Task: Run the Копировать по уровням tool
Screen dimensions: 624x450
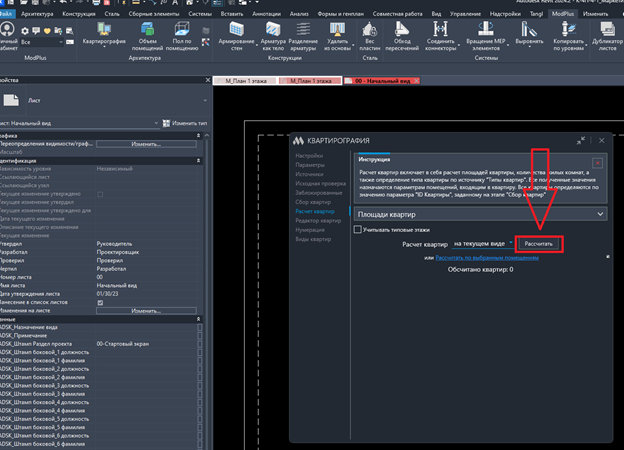Action: click(x=568, y=37)
